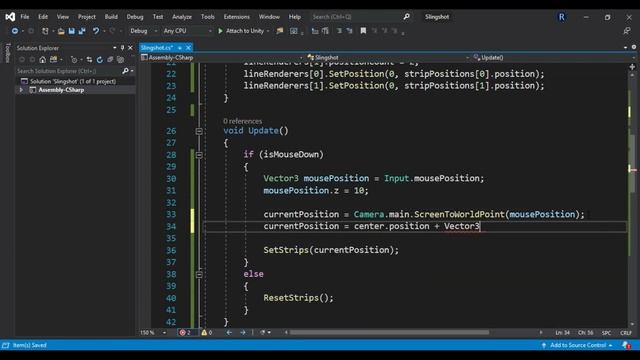Click the Visual Studio logo icon

10,17
